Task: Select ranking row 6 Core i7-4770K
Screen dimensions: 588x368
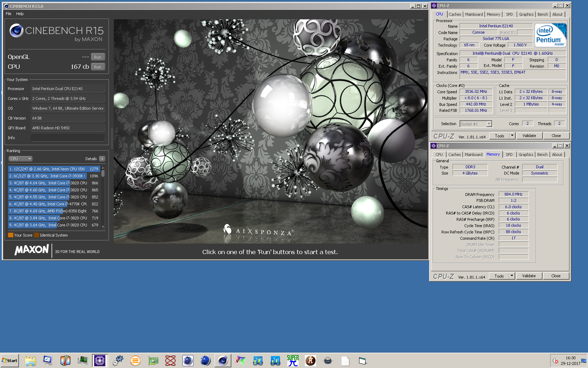Action: point(54,204)
